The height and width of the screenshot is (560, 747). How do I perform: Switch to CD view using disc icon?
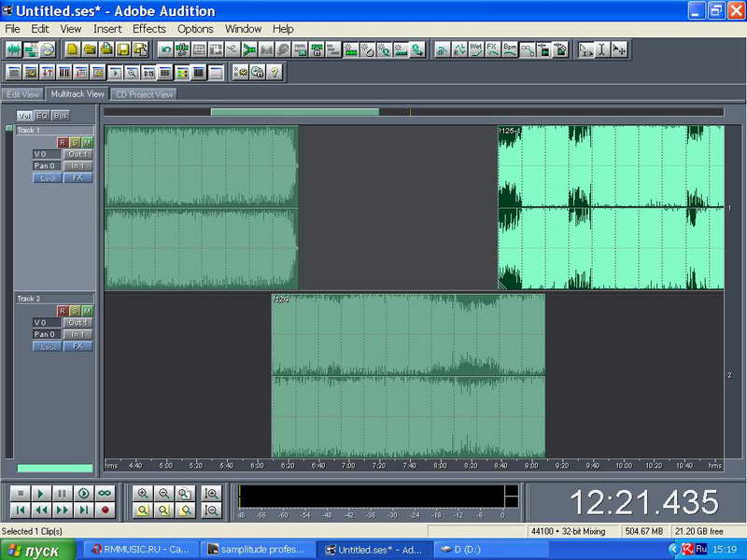pyautogui.click(x=48, y=49)
